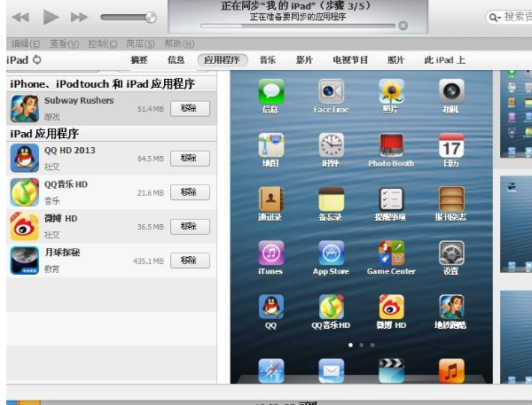Click 微博 HD icon on iPad home screen

tap(391, 307)
